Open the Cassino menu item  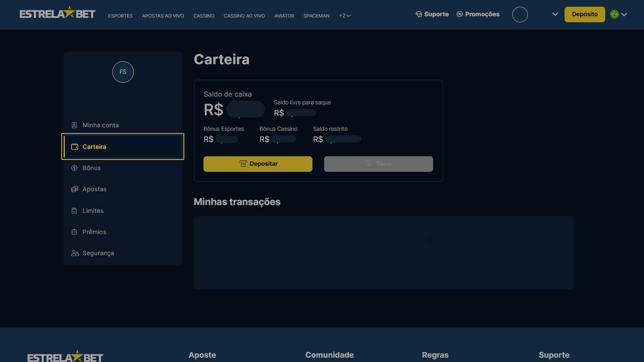click(204, 16)
